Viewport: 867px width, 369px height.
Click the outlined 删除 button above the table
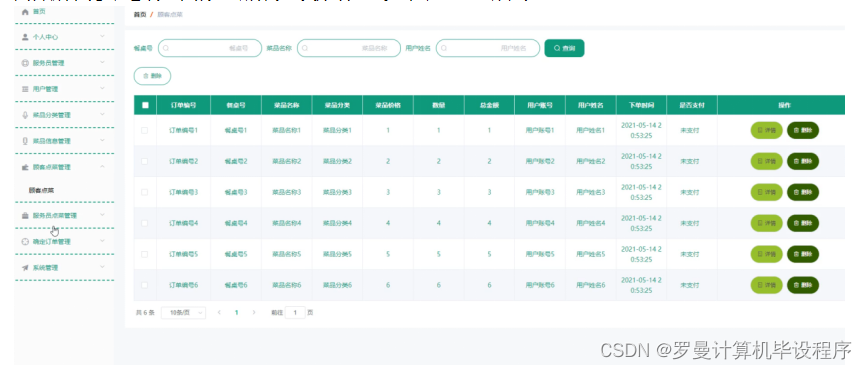point(152,76)
